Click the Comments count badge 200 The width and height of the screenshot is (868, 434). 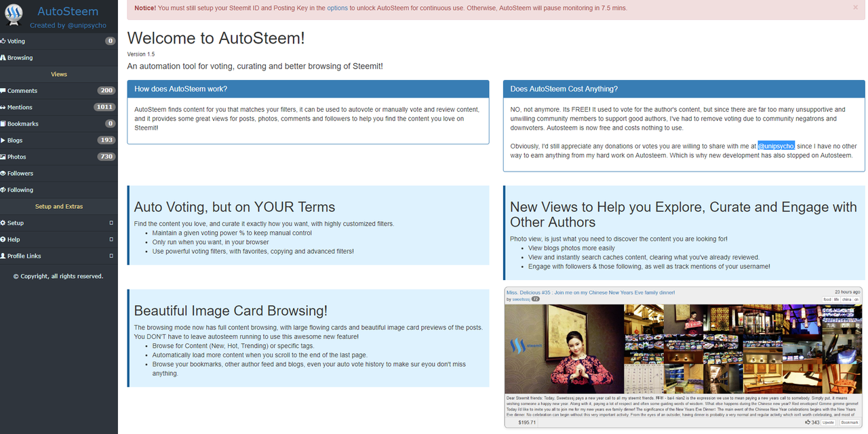click(106, 90)
